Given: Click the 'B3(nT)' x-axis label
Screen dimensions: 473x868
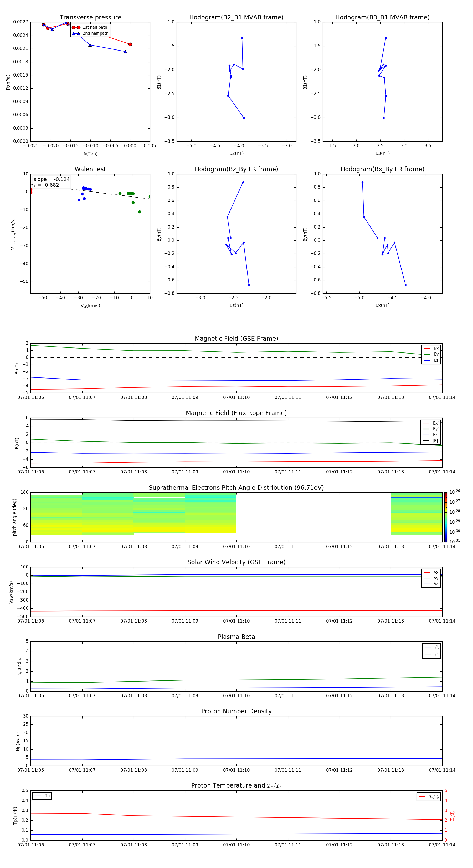Looking at the screenshot, I should click(x=382, y=153).
